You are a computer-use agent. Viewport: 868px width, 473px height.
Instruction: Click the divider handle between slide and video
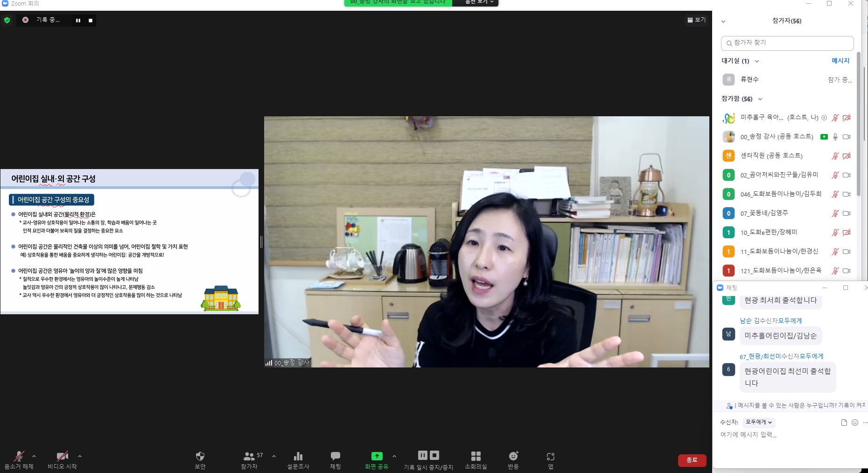pyautogui.click(x=261, y=241)
